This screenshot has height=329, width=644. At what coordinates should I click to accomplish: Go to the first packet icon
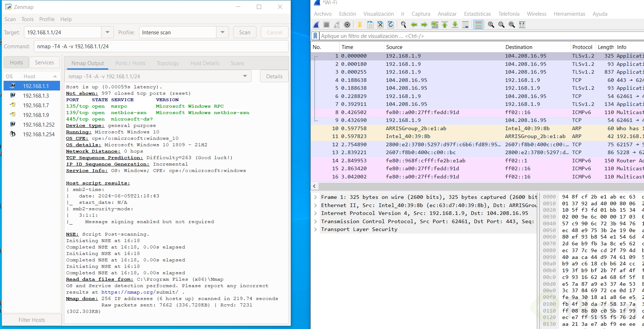(445, 25)
